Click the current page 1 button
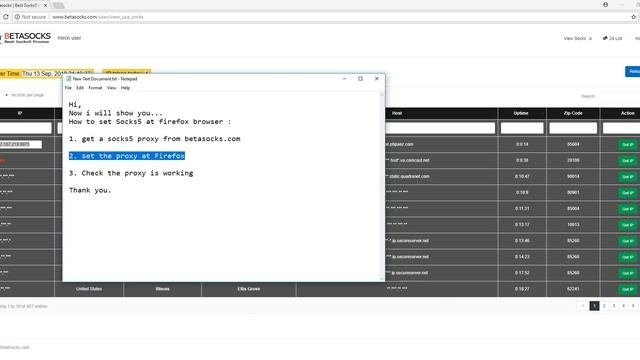Image resolution: width=640 pixels, height=360 pixels. tap(594, 306)
